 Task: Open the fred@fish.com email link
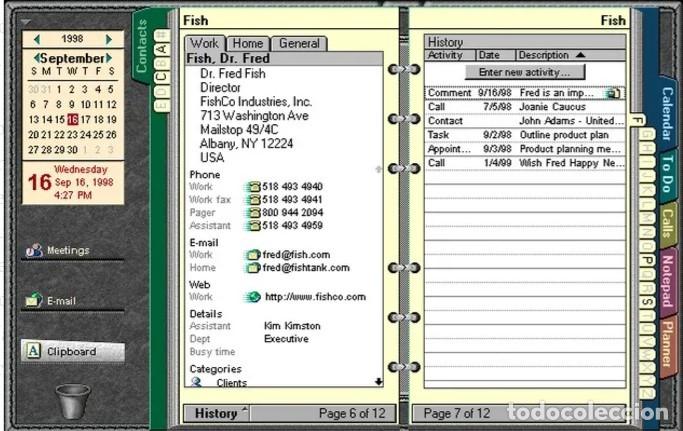[x=296, y=255]
